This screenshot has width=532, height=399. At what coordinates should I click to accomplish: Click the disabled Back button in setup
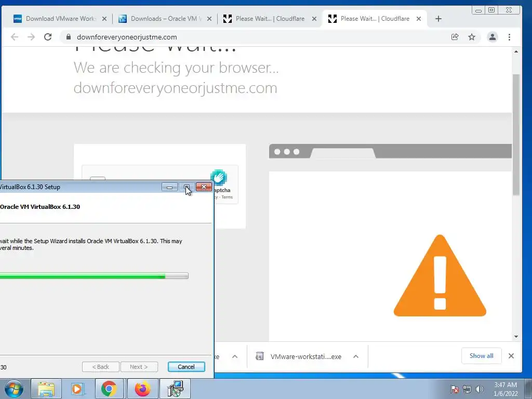click(101, 367)
